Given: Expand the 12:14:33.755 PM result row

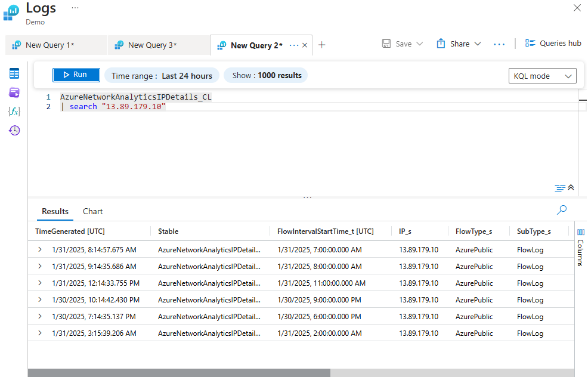Looking at the screenshot, I should click(40, 283).
